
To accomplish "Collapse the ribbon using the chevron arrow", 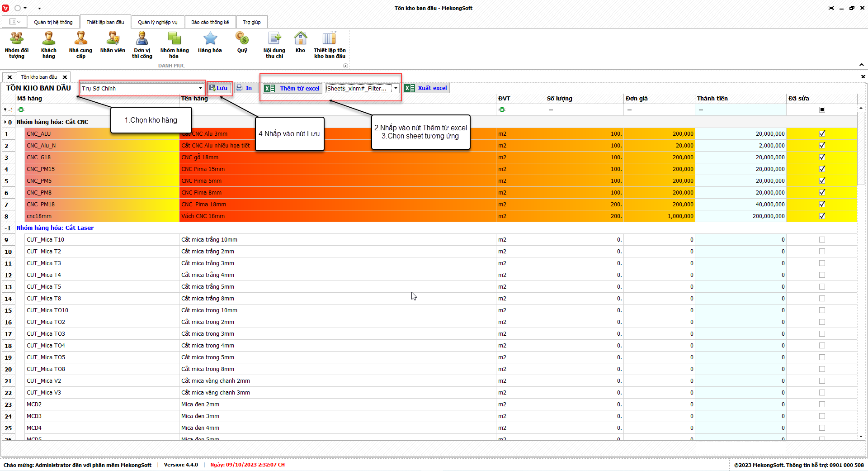I will (861, 65).
